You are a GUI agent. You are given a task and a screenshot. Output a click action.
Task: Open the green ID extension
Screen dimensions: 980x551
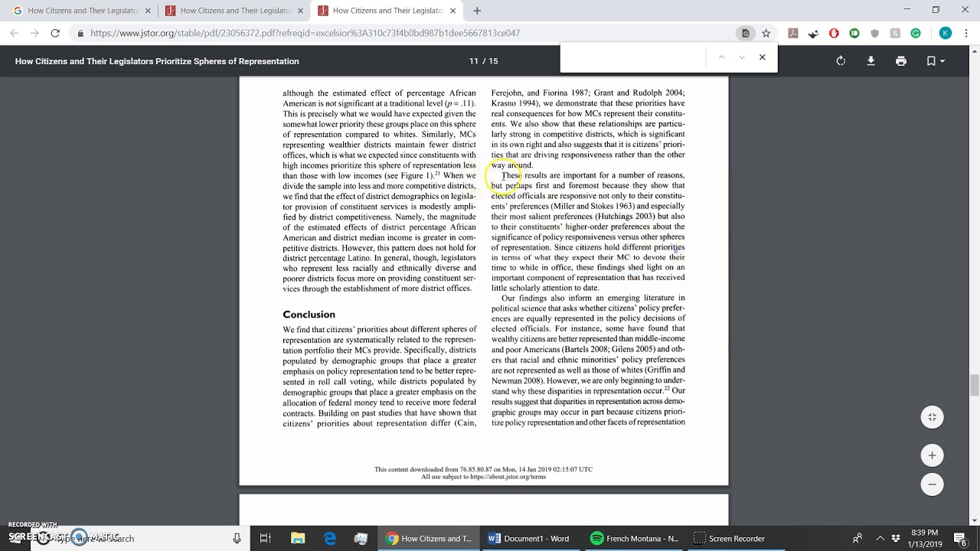pyautogui.click(x=854, y=33)
